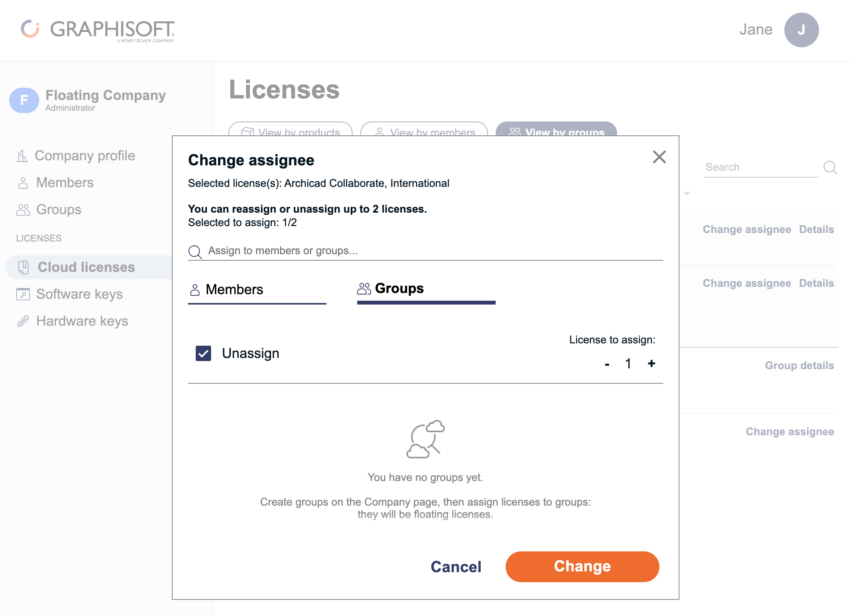
Task: Cancel the assignee change
Action: tap(456, 567)
